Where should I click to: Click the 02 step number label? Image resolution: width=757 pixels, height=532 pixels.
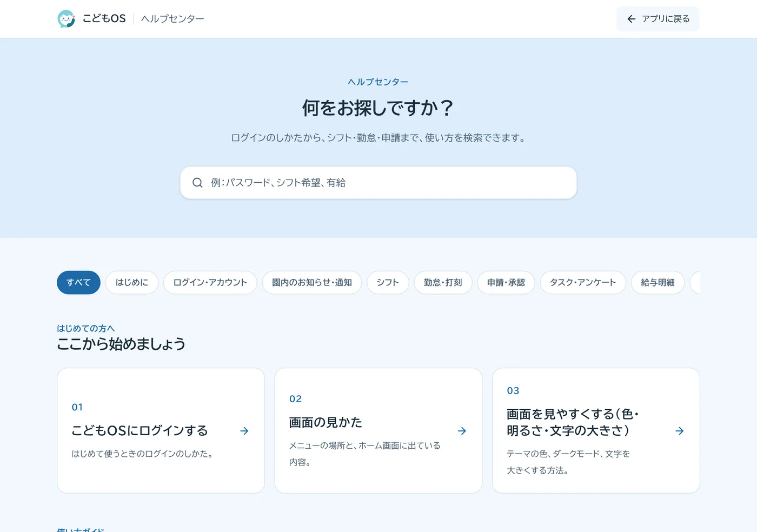[295, 399]
